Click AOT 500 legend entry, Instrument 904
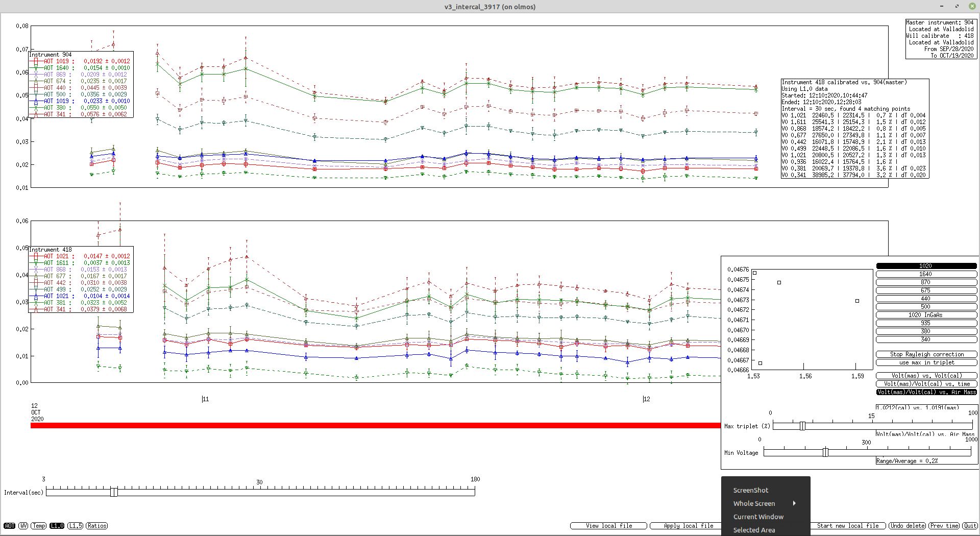Image resolution: width=980 pixels, height=536 pixels. 81,94
